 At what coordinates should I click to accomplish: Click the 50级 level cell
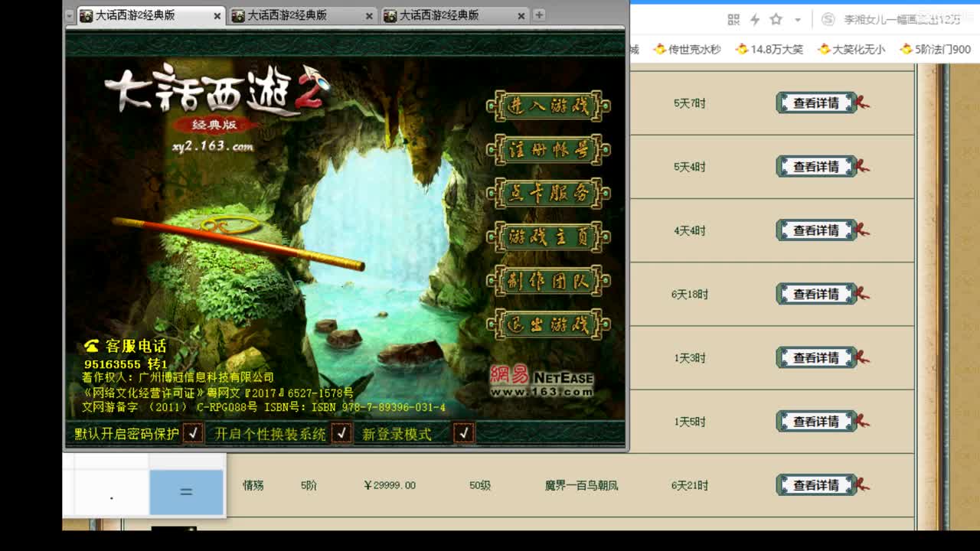point(480,485)
